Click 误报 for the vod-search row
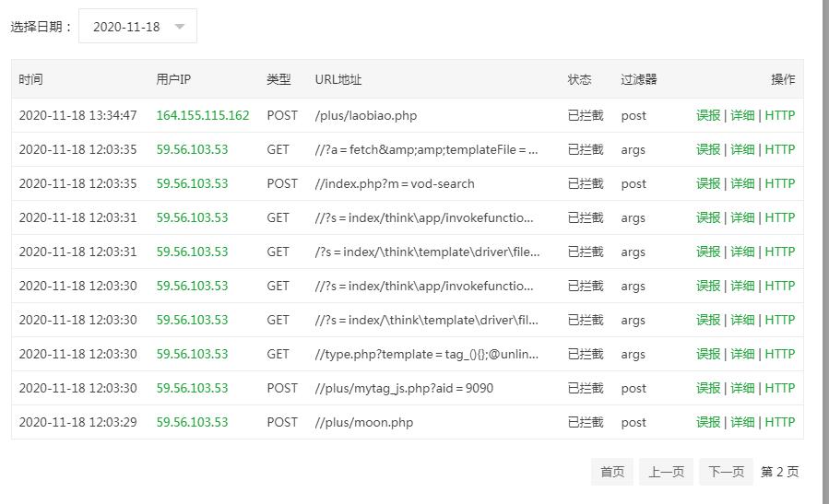 tap(708, 183)
